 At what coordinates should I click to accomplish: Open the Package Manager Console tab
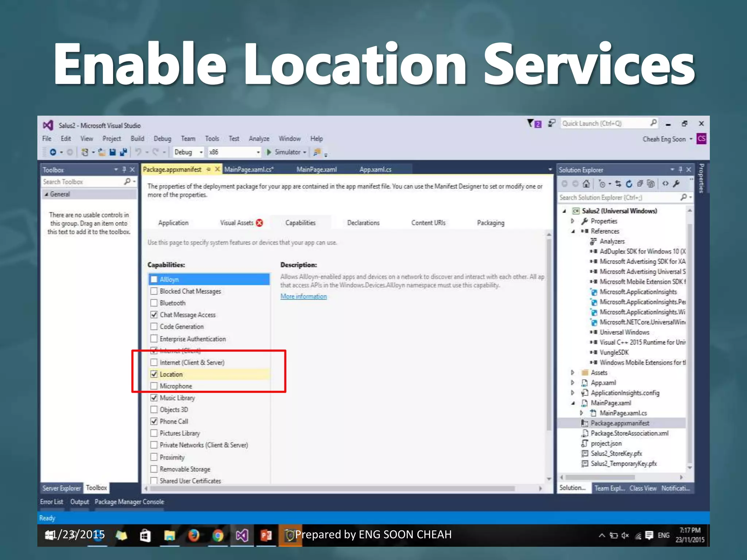point(129,502)
